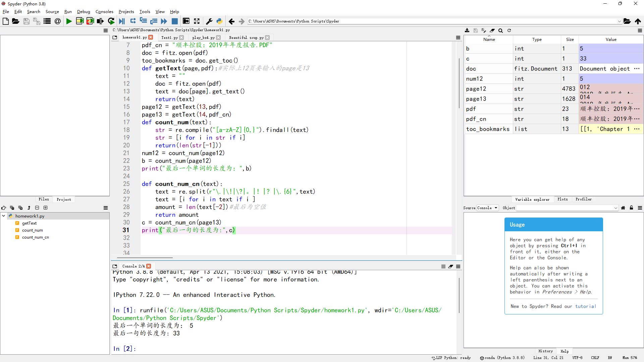Click the Search variables magnifier icon
Image resolution: width=644 pixels, height=362 pixels.
tap(500, 31)
